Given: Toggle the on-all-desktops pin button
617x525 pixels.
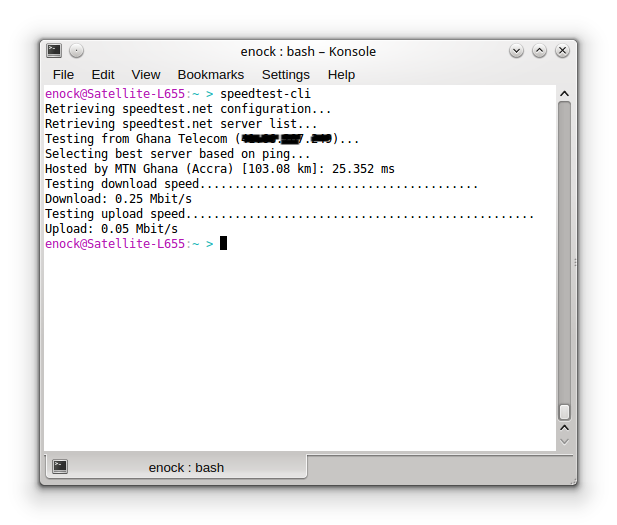Looking at the screenshot, I should (76, 51).
